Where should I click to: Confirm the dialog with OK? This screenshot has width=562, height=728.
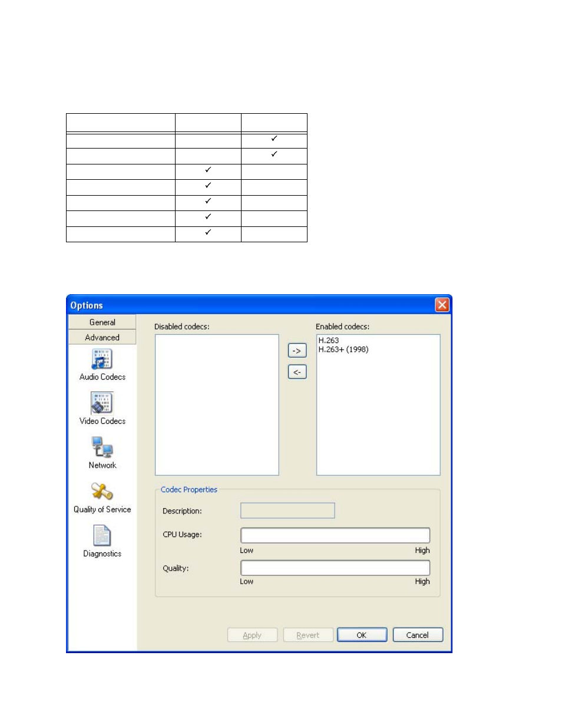click(362, 635)
